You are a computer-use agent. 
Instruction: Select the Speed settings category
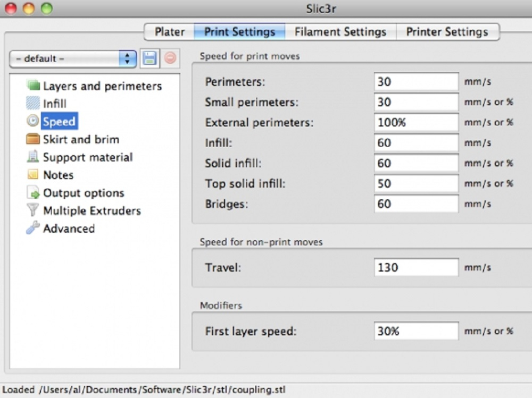(x=59, y=121)
